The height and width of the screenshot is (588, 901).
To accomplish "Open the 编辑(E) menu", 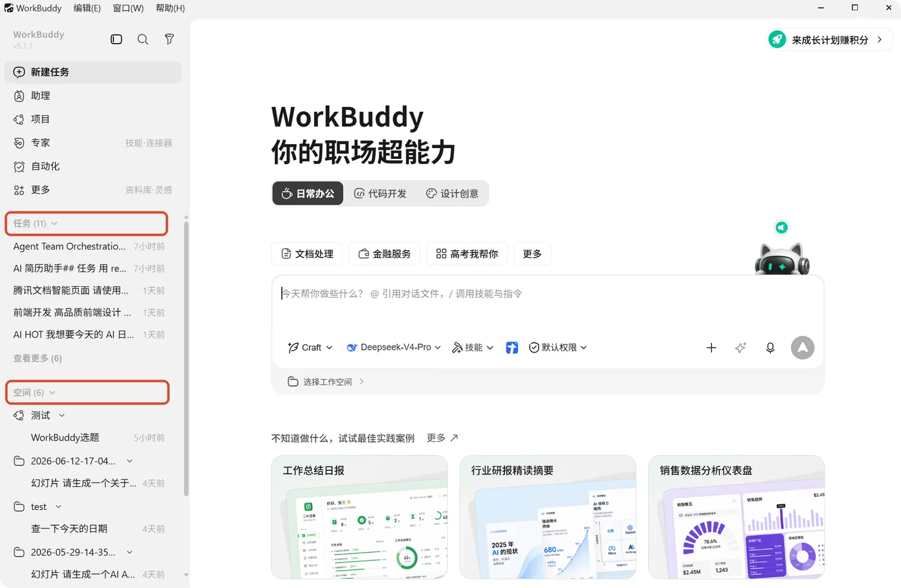I will click(x=87, y=8).
